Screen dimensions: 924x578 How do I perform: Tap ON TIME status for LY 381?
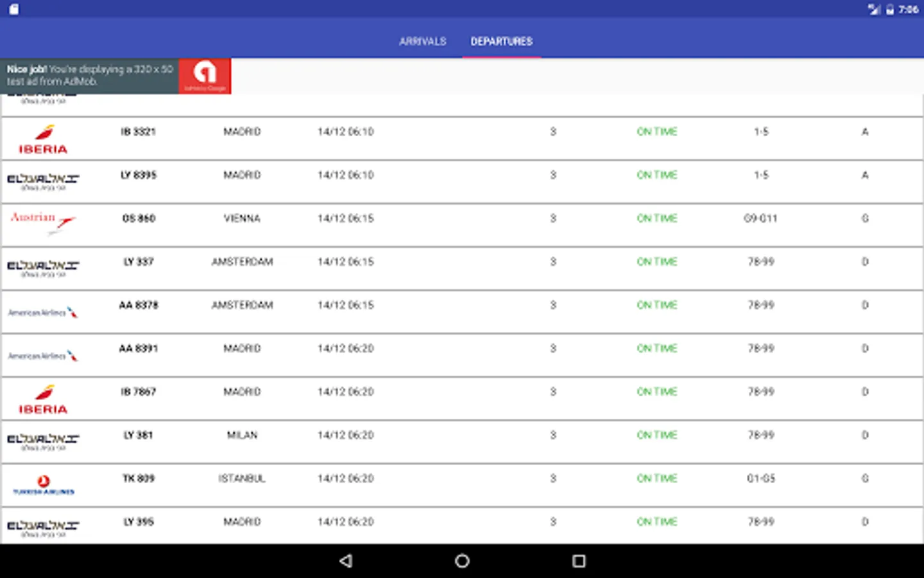657,435
